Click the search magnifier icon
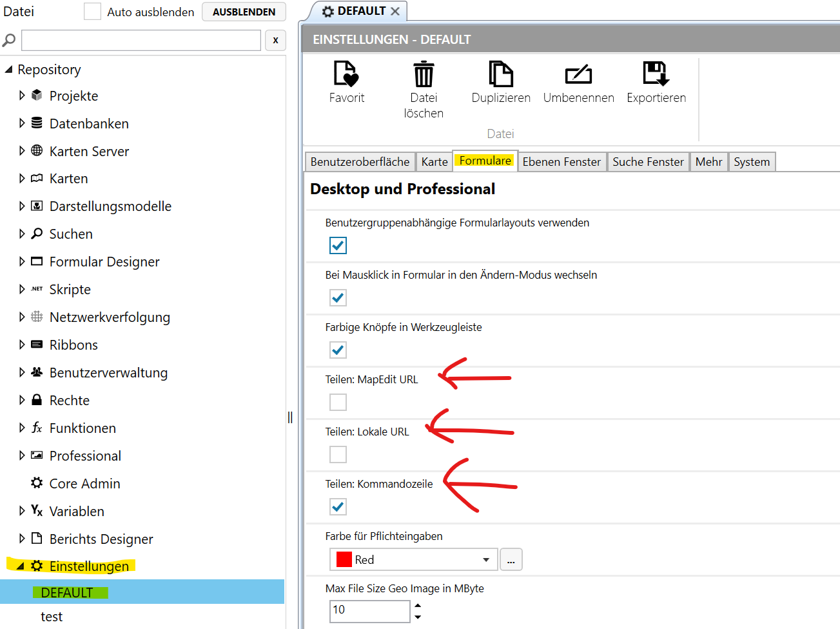 click(x=9, y=40)
